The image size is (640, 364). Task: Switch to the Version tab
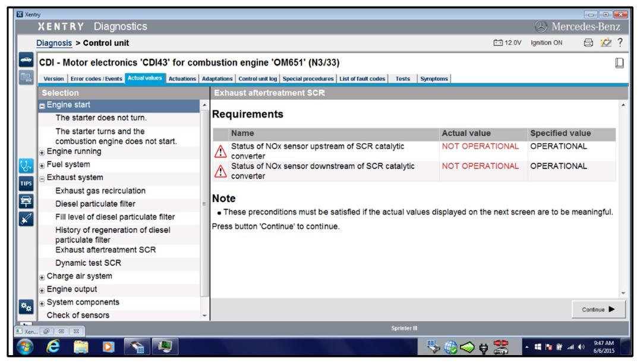click(53, 79)
